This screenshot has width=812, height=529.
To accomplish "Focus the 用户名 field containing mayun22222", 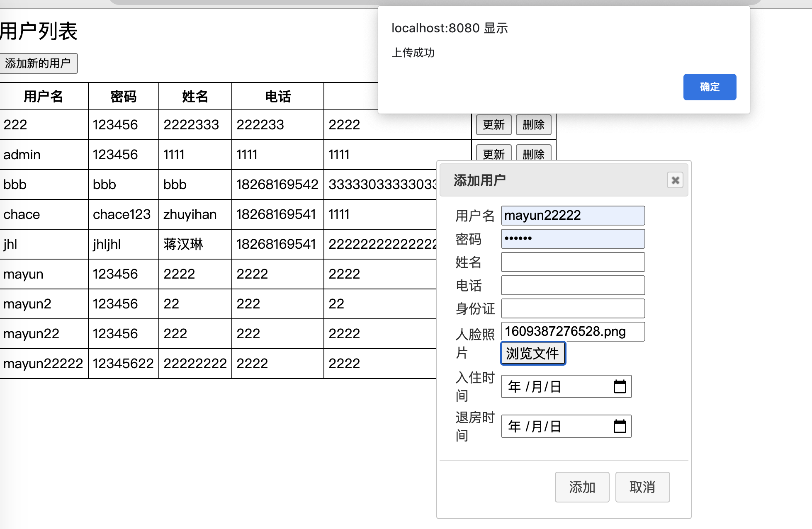I will pyautogui.click(x=572, y=216).
